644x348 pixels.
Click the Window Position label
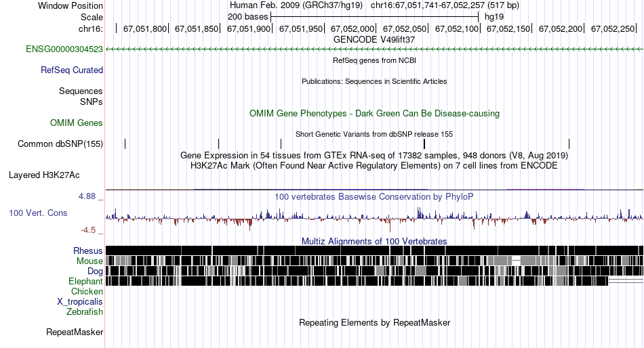pos(71,5)
